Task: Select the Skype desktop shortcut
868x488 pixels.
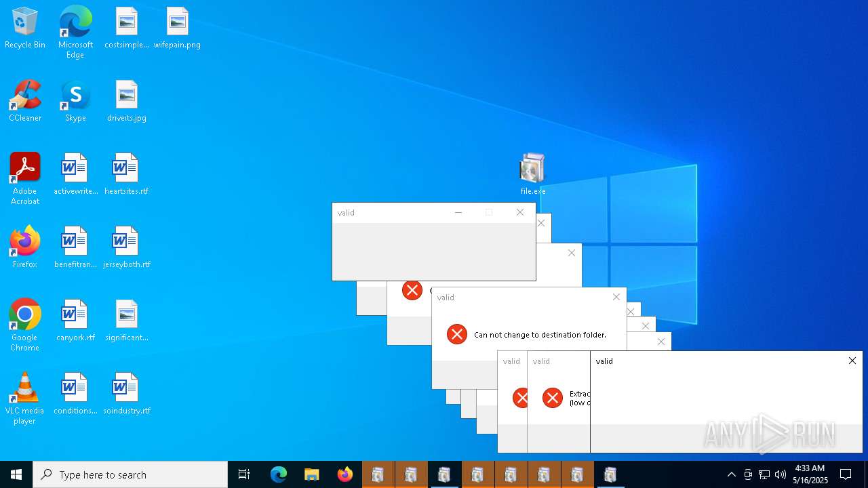Action: [x=75, y=102]
